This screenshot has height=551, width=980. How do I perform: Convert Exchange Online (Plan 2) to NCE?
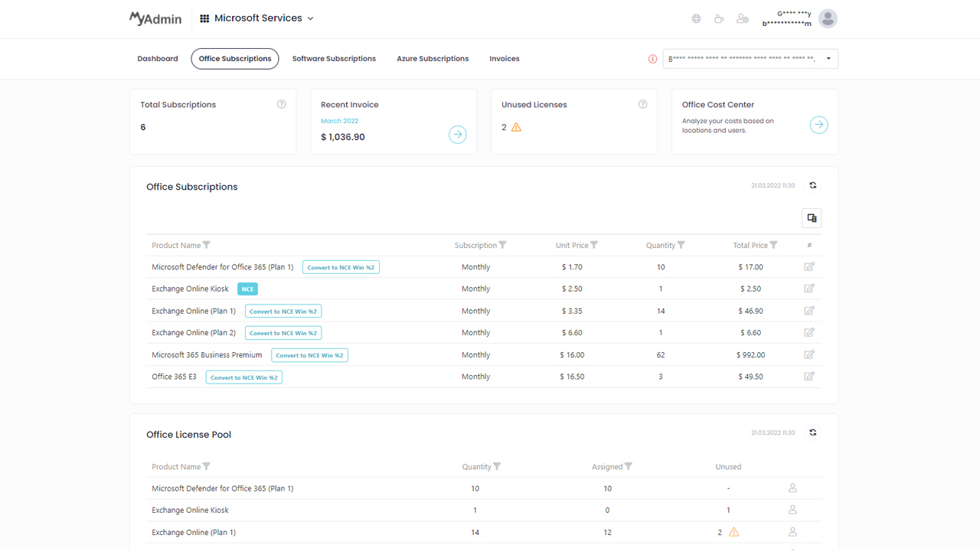[x=283, y=333]
